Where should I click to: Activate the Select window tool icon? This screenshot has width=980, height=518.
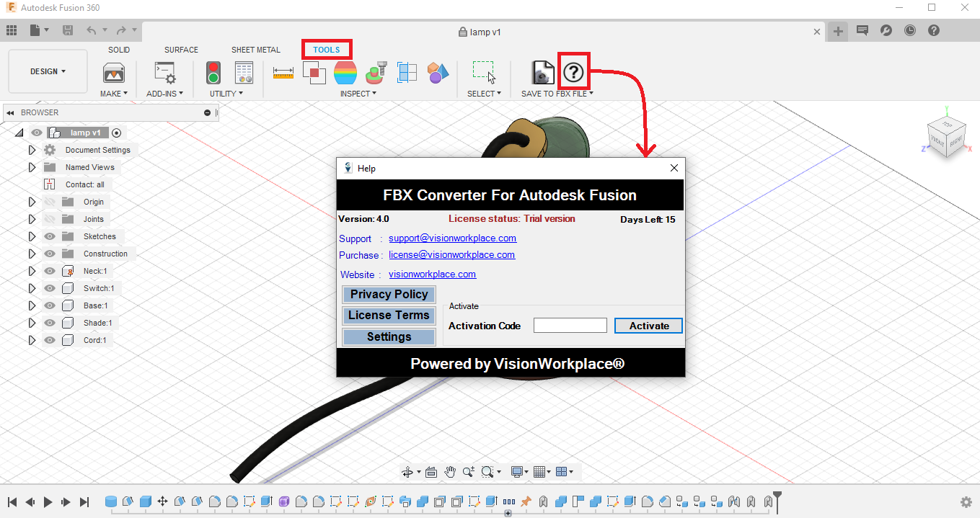point(484,72)
